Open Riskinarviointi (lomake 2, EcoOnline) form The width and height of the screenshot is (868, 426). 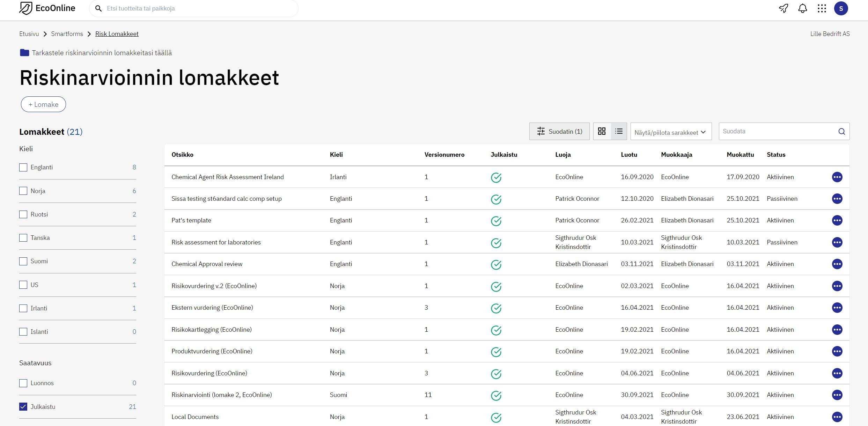222,395
